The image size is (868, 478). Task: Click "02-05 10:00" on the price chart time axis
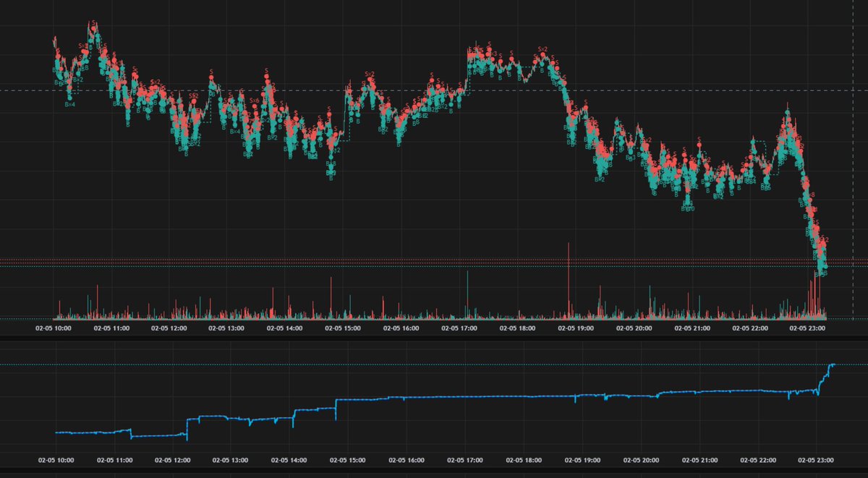(54, 328)
